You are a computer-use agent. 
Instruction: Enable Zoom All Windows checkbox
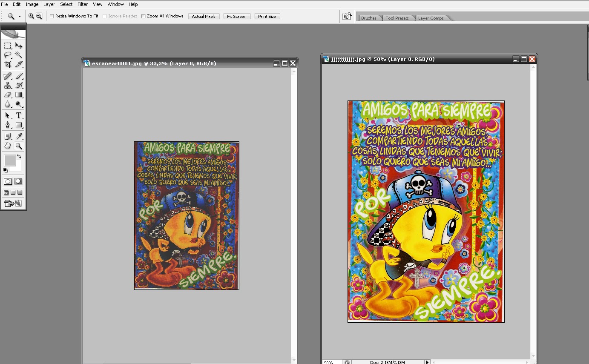point(144,16)
